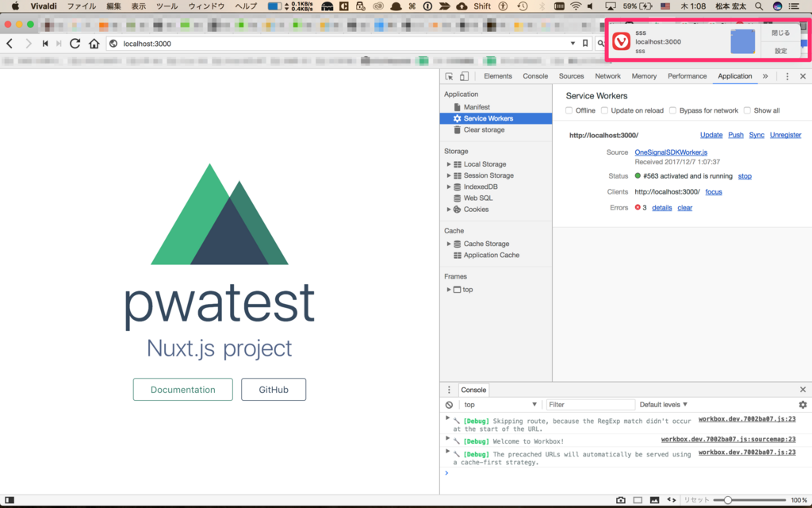Go back with the browser back arrow
Viewport: 812px width, 508px height.
10,44
